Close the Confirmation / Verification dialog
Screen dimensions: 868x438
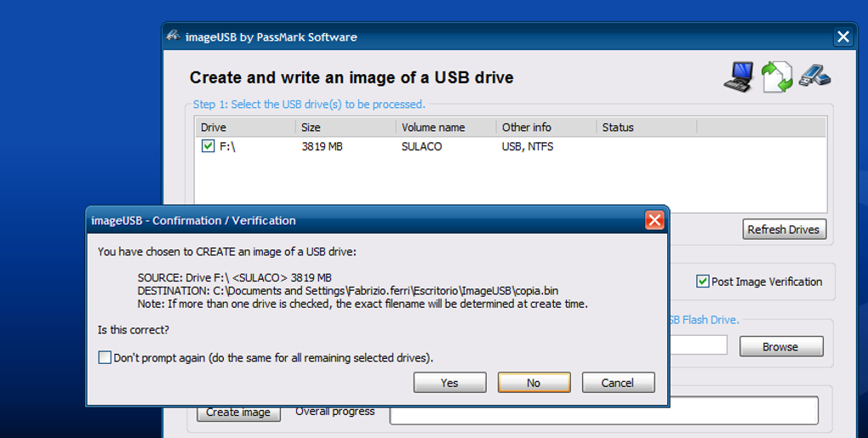point(654,220)
